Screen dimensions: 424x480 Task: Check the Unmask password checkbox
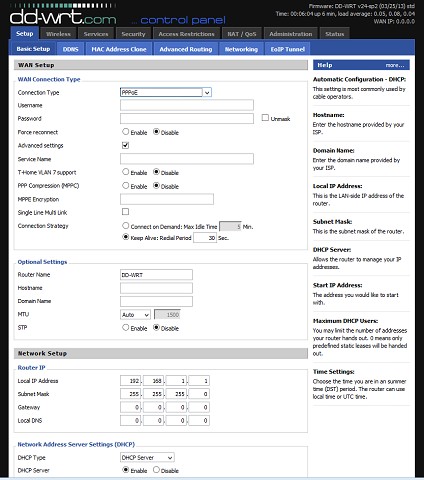click(x=265, y=118)
